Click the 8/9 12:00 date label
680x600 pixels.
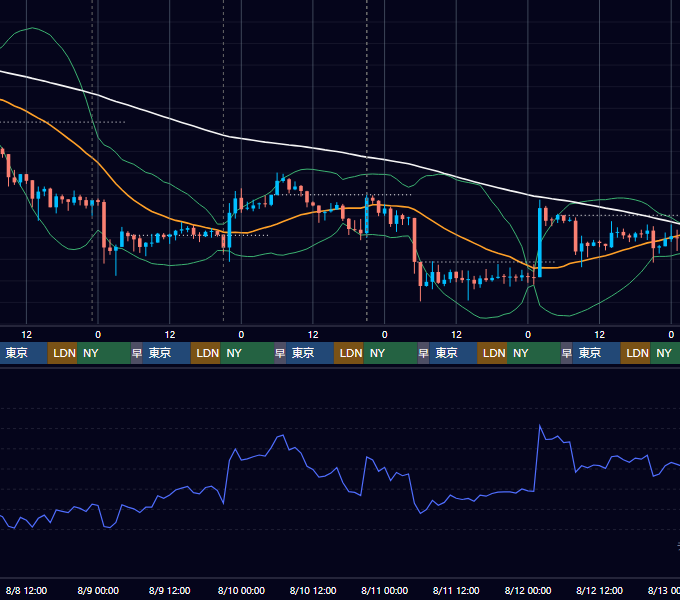tap(170, 590)
